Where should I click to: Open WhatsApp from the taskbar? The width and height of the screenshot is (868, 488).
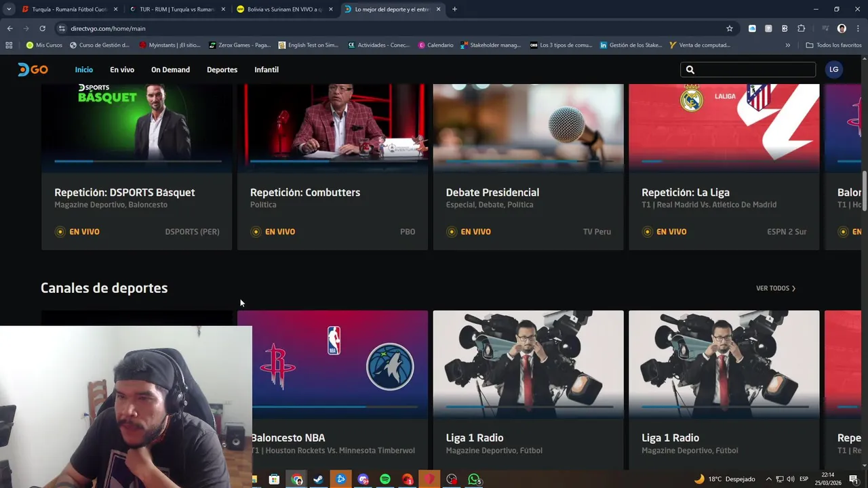474,479
